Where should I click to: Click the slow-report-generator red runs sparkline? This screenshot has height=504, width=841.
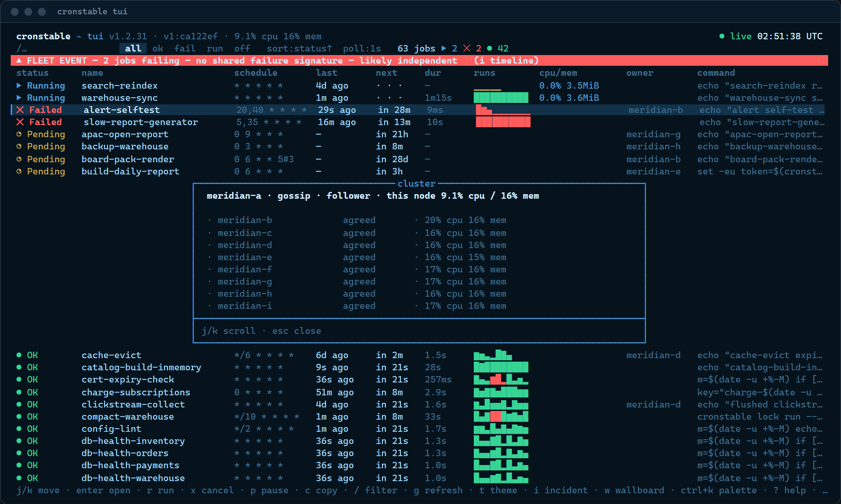503,122
